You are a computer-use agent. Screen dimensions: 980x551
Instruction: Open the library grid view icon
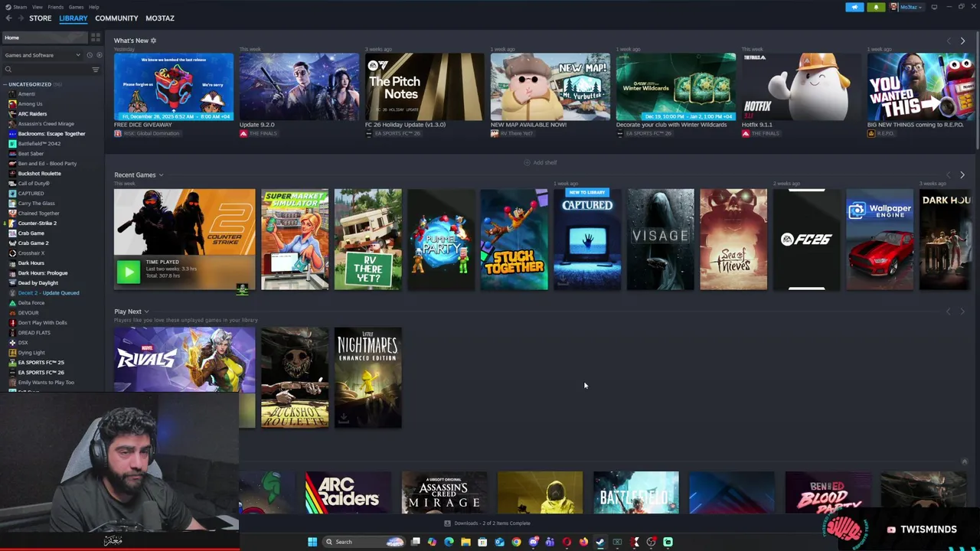pyautogui.click(x=96, y=37)
